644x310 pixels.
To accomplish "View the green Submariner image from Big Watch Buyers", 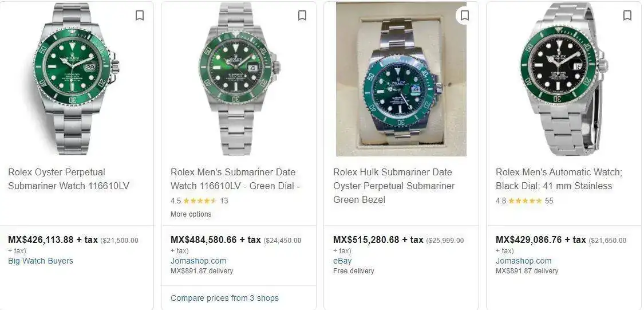I will pyautogui.click(x=76, y=79).
